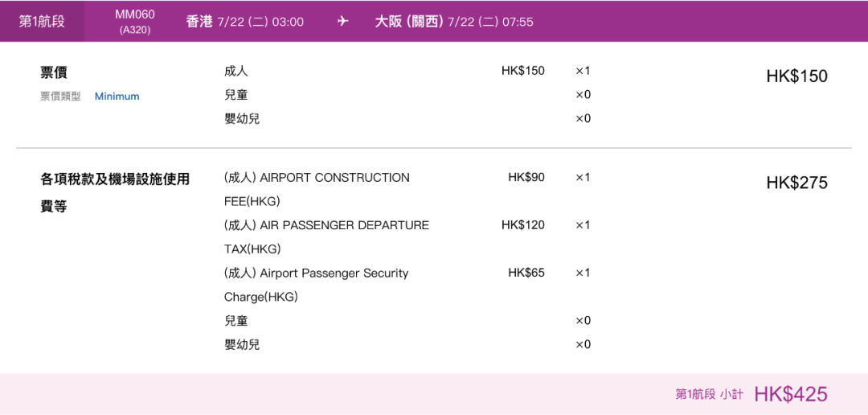Click the 成人 passenger row in fare section
This screenshot has width=868, height=415.
[235, 71]
